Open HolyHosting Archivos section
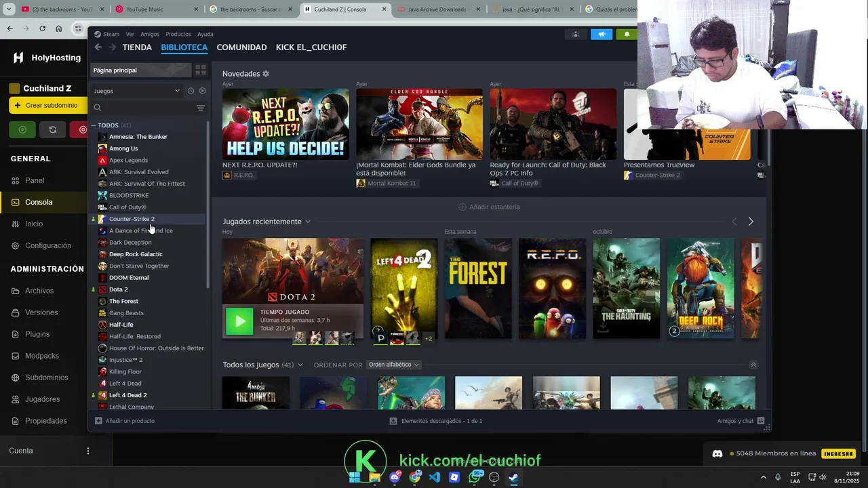 39,291
